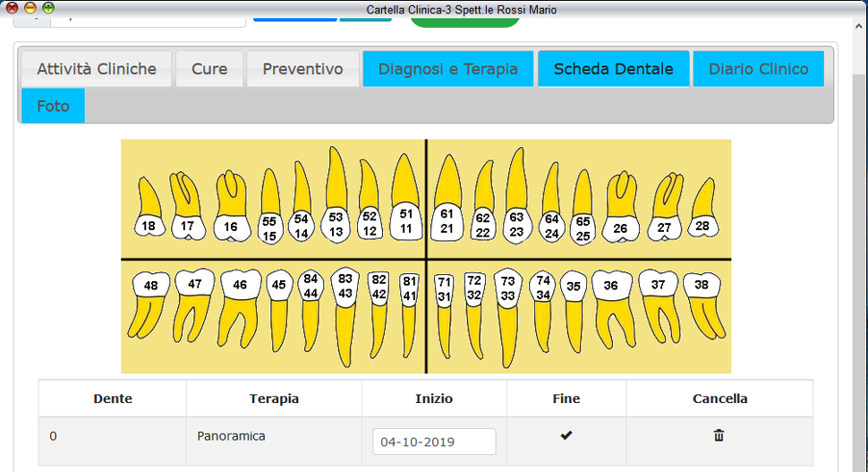Open the Attività Cliniche tab
This screenshot has height=472, width=868.
[97, 69]
